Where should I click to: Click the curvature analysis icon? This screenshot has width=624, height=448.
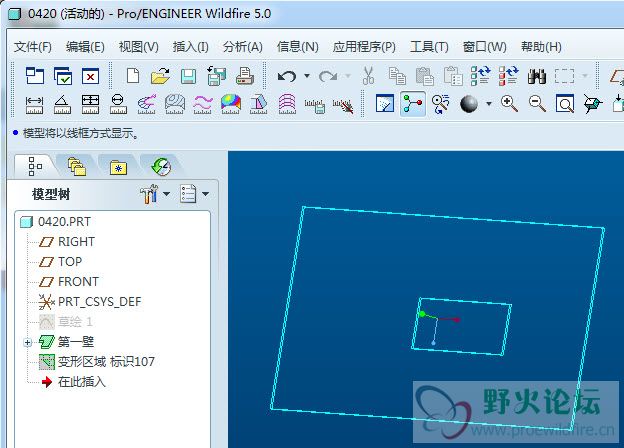(x=146, y=104)
